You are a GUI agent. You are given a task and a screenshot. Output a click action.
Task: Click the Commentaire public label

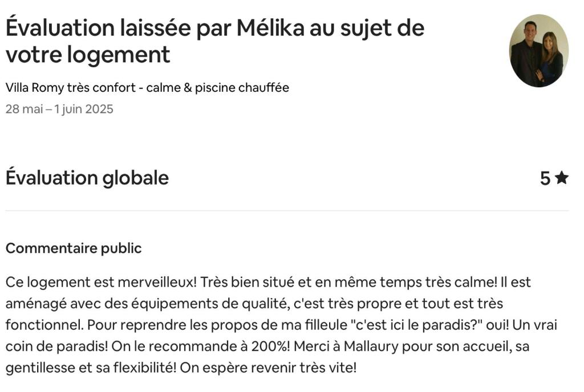tap(74, 248)
